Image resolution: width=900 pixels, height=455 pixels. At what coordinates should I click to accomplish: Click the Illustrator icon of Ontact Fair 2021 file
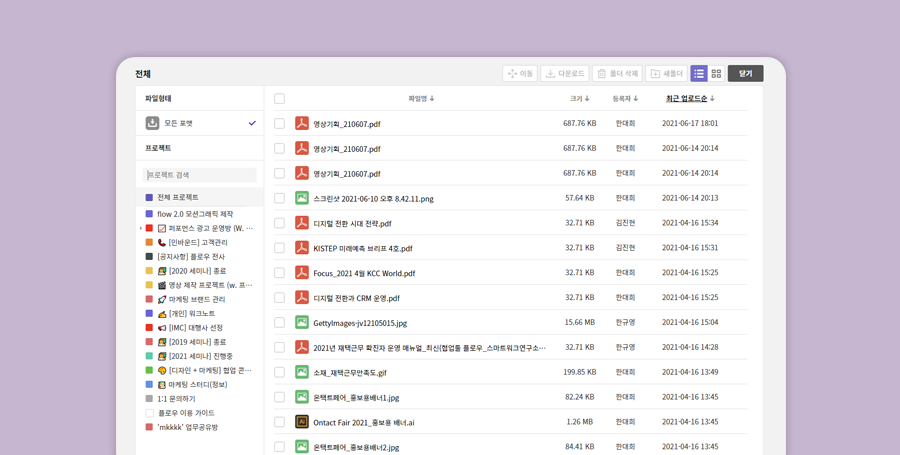point(301,422)
